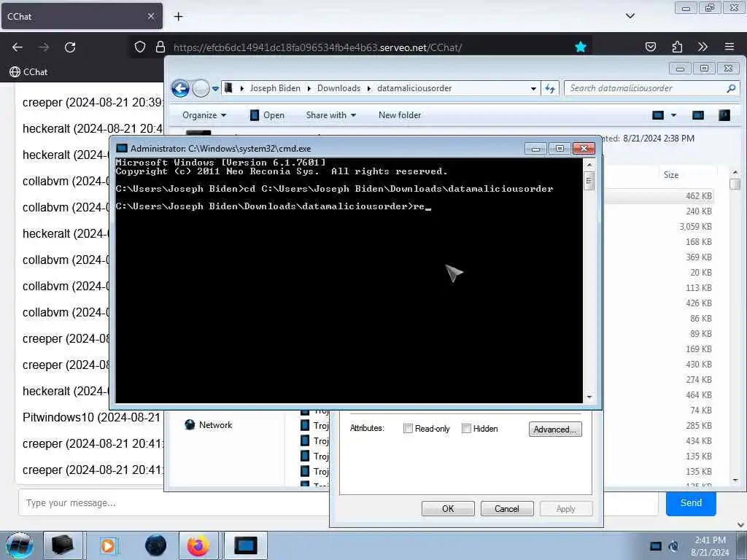
Task: Switch to Firefox from the taskbar
Action: pos(198,545)
